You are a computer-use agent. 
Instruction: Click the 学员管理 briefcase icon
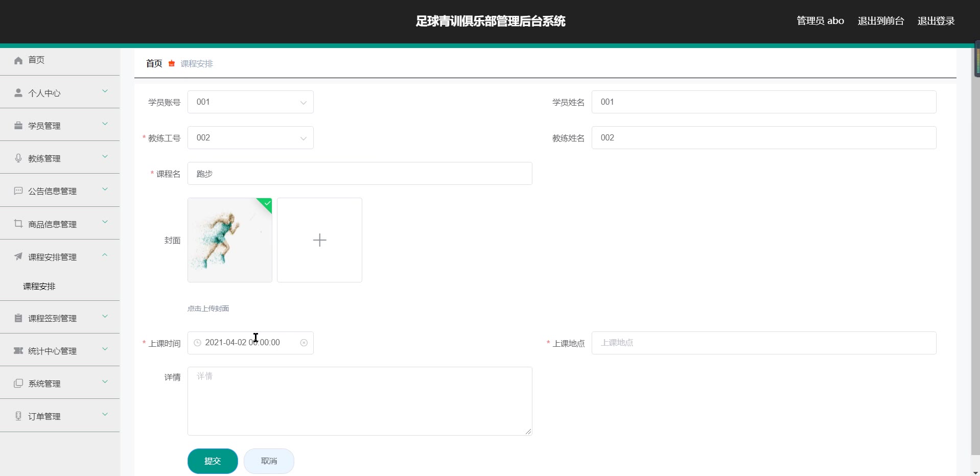point(18,126)
